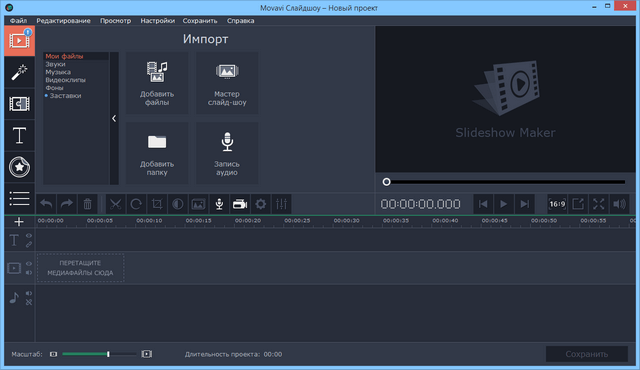
Task: Select the Split scissors tool
Action: tap(116, 204)
